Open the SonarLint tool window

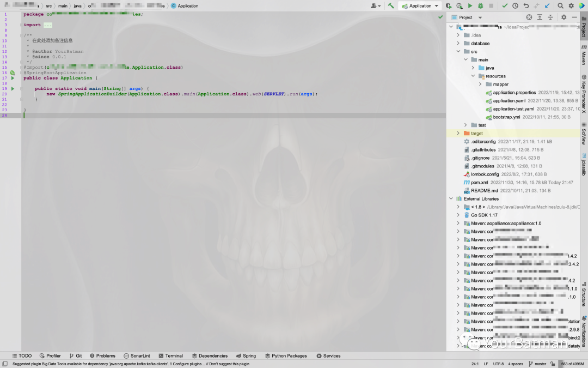click(137, 355)
